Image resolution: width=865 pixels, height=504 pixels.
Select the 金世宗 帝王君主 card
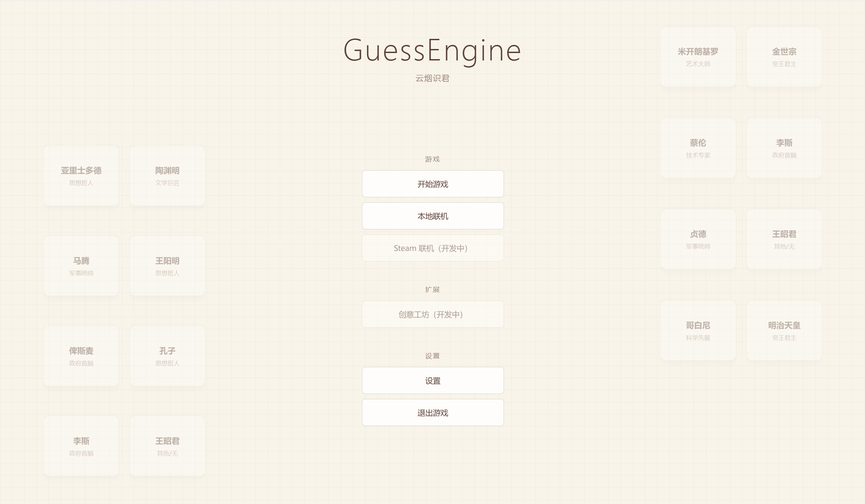point(784,57)
